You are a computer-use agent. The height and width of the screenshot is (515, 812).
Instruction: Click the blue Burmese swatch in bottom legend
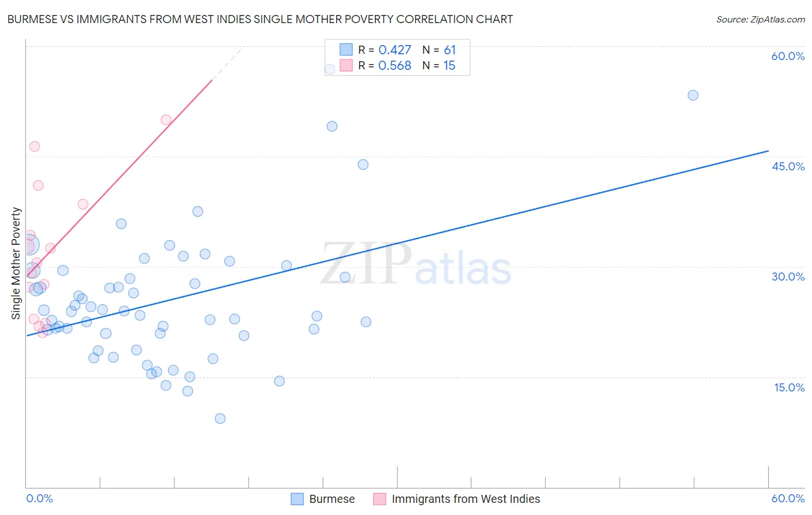297,499
